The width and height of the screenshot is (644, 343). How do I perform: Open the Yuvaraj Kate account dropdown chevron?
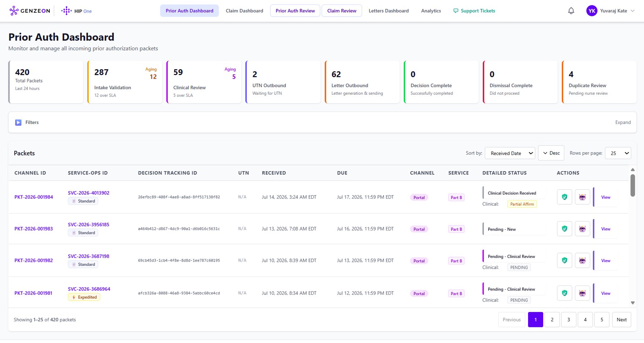tap(633, 11)
